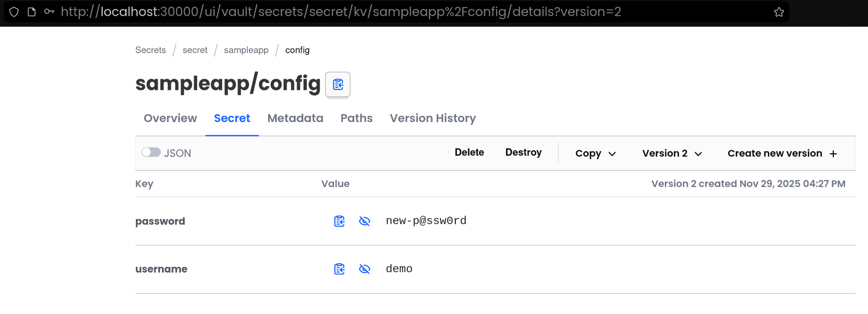This screenshot has width=868, height=314.
Task: Toggle the JSON view switch
Action: point(151,152)
